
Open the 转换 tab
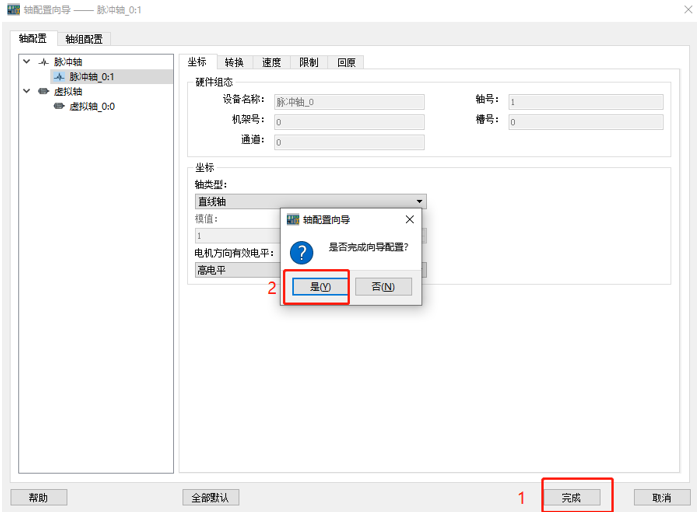pos(234,62)
